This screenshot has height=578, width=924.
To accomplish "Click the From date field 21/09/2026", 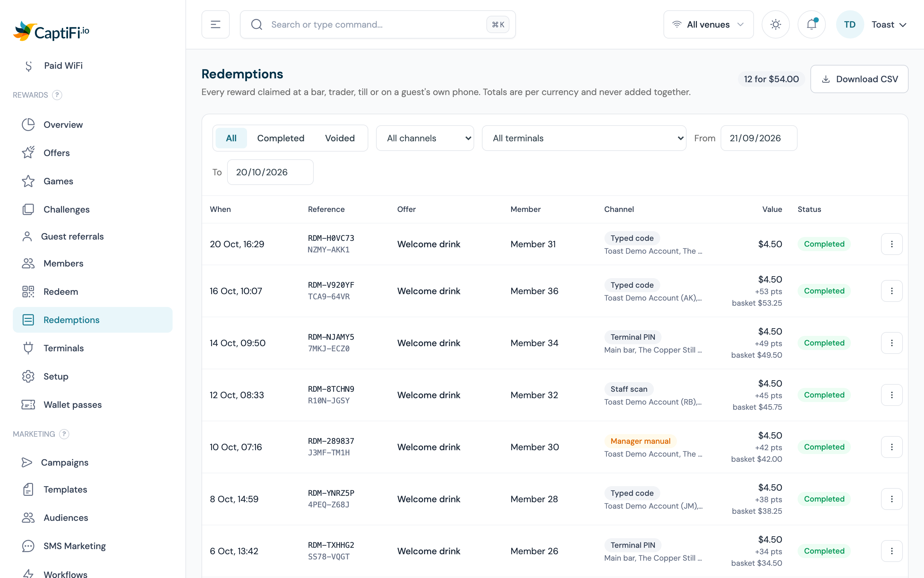I will (x=759, y=138).
